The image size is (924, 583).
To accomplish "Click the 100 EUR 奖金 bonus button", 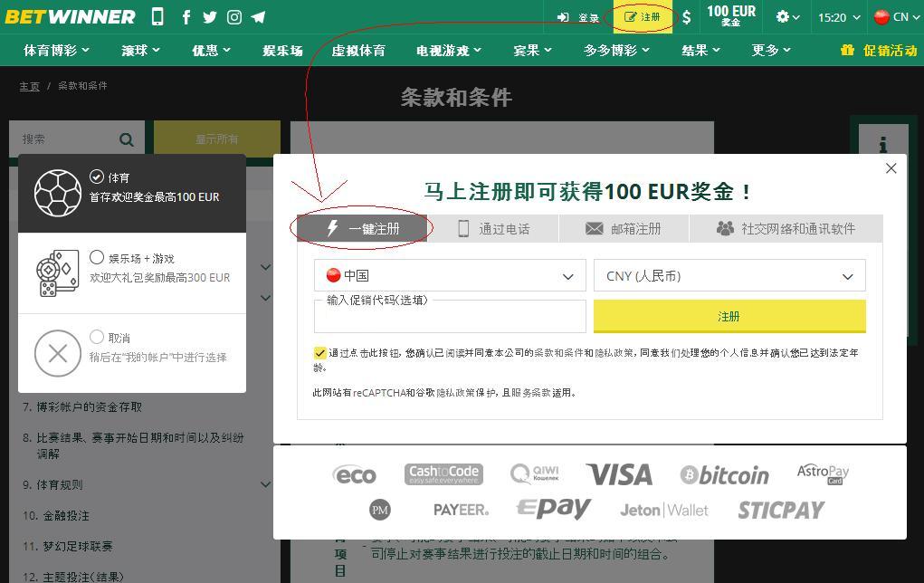I will (x=730, y=15).
